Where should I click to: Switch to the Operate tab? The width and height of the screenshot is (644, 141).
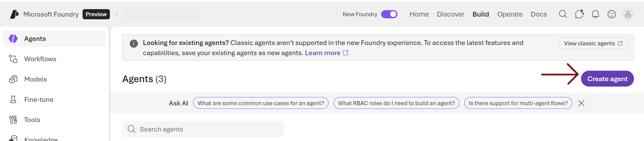pyautogui.click(x=510, y=14)
